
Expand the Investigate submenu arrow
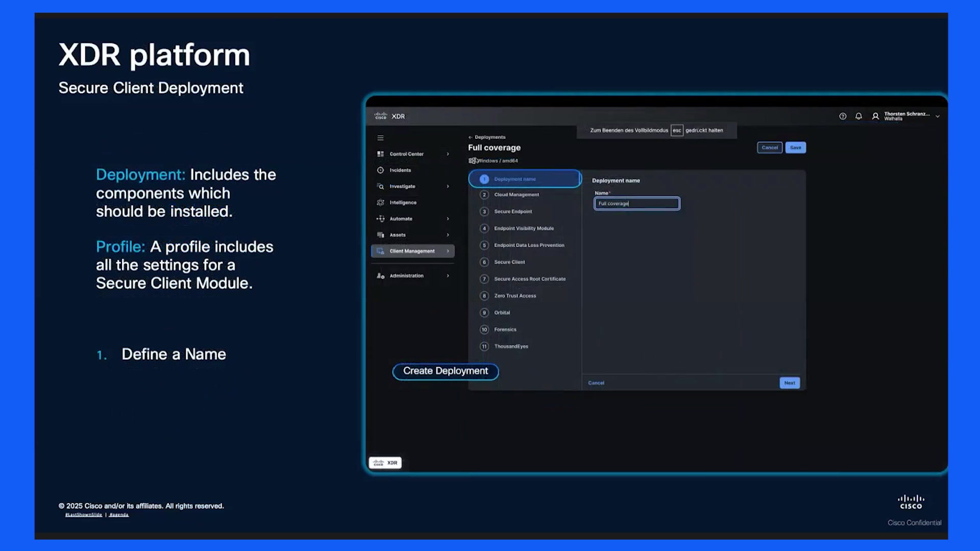(x=448, y=186)
